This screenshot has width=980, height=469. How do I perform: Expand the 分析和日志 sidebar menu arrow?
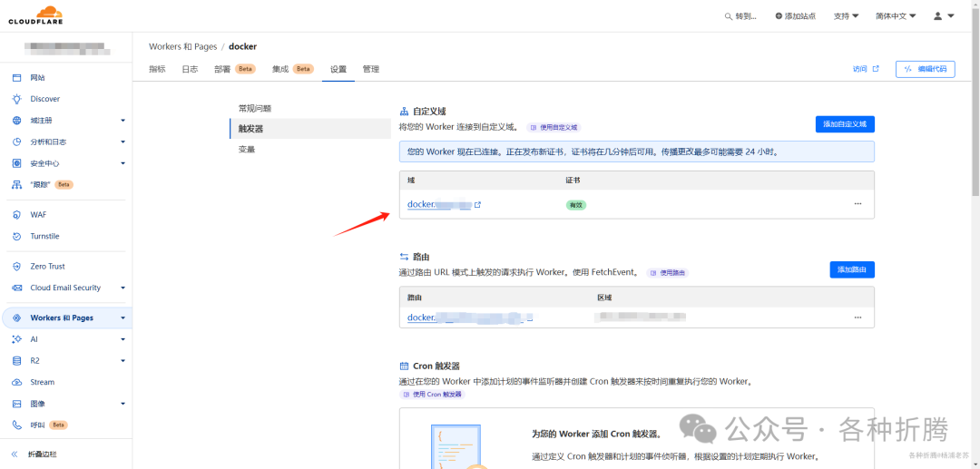pos(123,142)
